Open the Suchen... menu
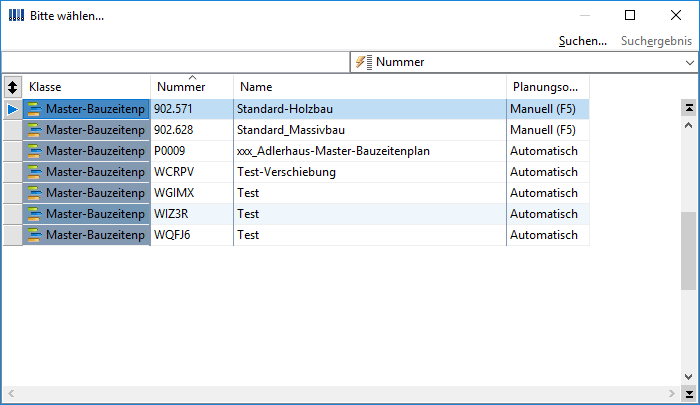The width and height of the screenshot is (700, 405). [583, 41]
